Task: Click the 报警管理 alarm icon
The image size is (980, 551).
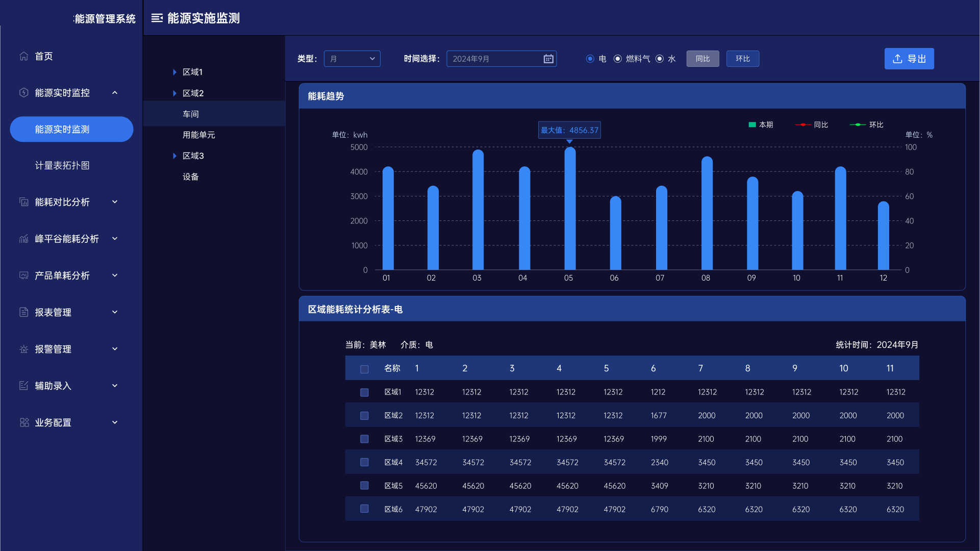Action: coord(24,349)
